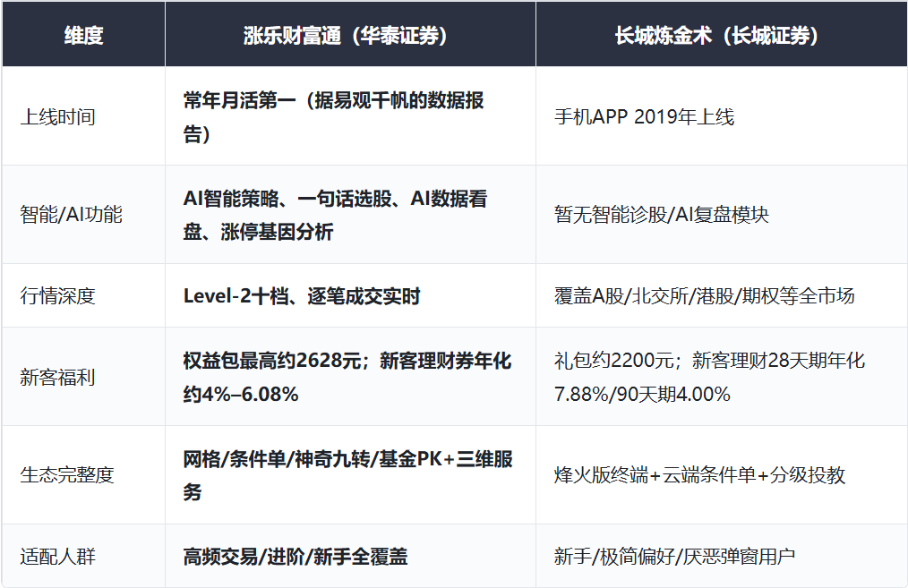This screenshot has height=588, width=908.
Task: Click row label '新客福利'
Action: coord(83,377)
